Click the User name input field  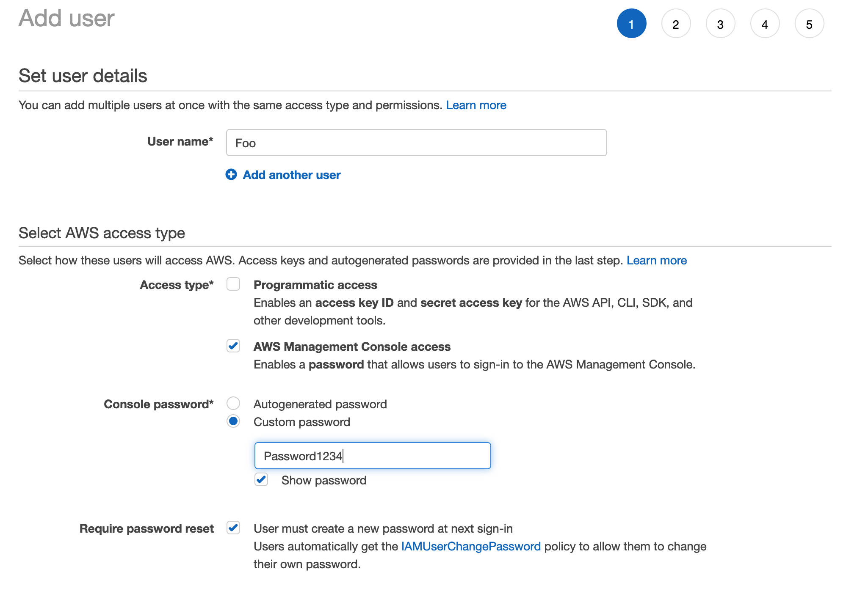416,143
